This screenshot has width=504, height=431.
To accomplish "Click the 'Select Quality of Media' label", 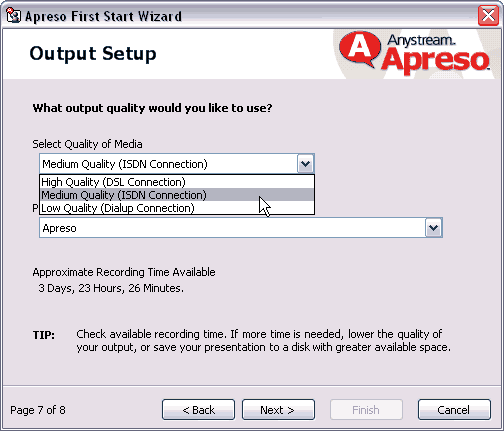I will pos(87,144).
